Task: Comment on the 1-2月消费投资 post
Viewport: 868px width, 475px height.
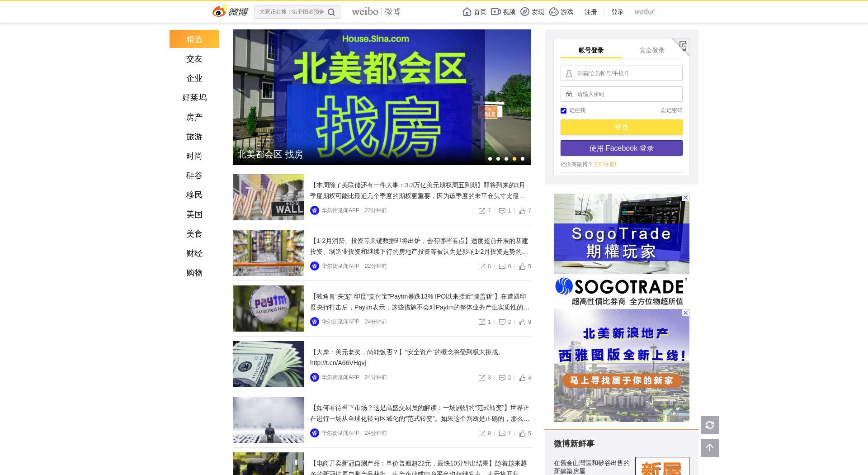Action: pyautogui.click(x=505, y=266)
